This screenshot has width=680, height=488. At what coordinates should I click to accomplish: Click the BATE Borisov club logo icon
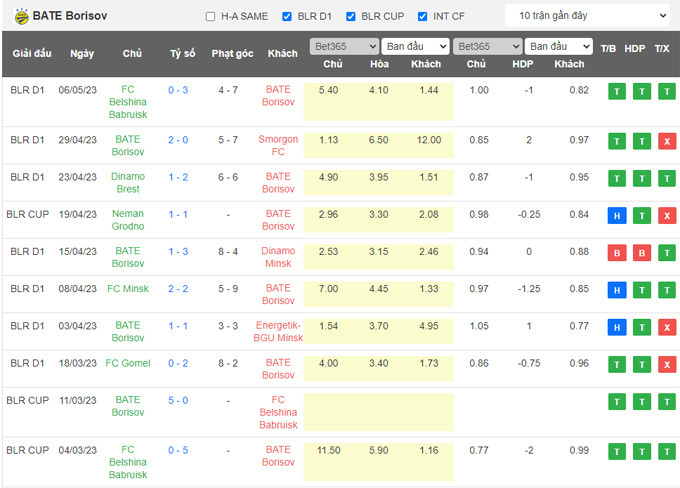point(19,16)
